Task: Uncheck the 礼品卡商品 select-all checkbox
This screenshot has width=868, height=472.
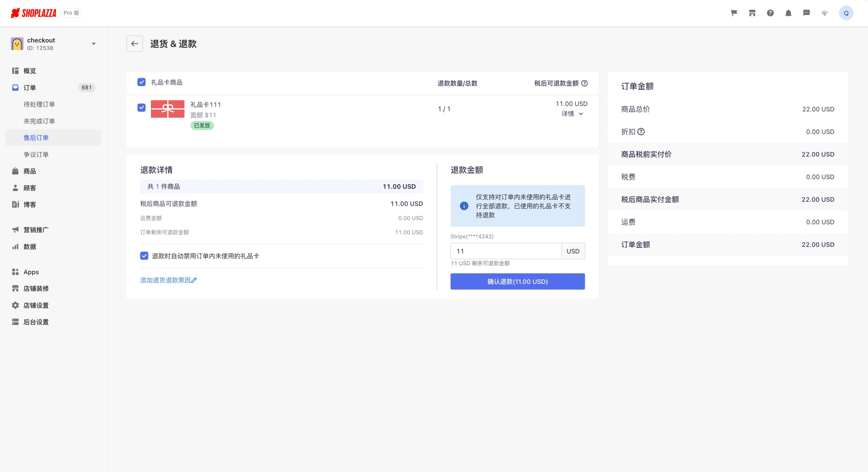Action: tap(142, 82)
